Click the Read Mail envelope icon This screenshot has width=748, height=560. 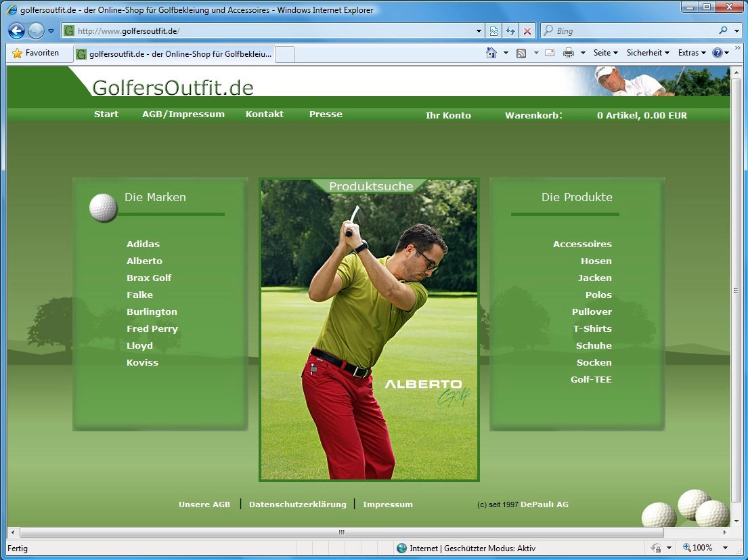(550, 53)
